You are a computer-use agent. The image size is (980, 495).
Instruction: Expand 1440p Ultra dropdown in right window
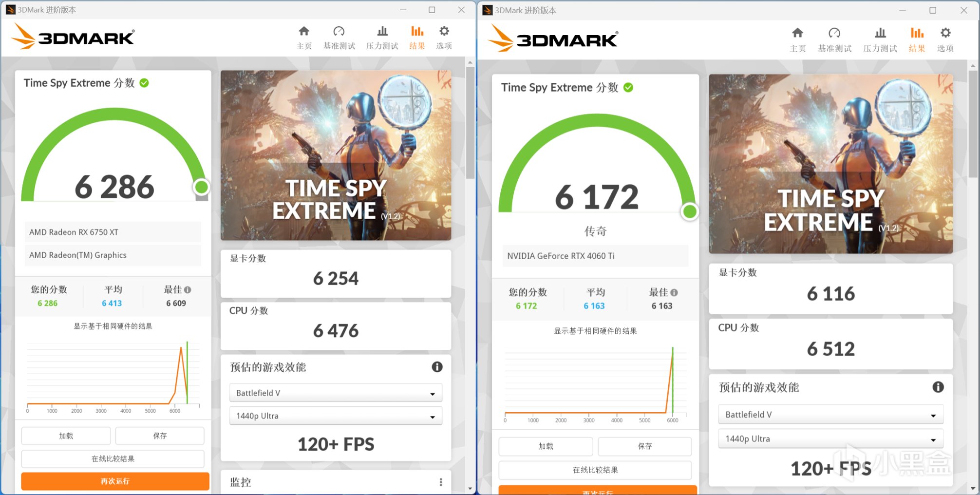pos(830,439)
